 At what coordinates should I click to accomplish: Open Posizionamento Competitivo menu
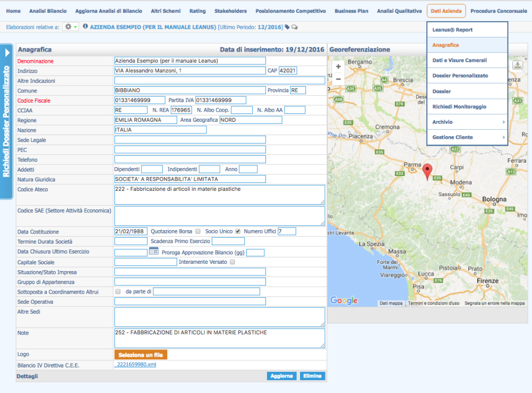[x=290, y=11]
